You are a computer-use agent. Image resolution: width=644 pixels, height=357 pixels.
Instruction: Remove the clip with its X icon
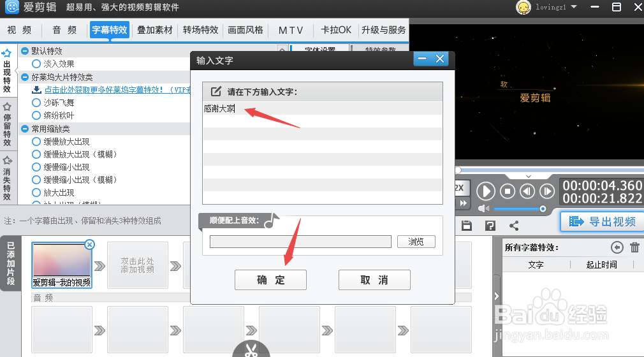[x=89, y=245]
